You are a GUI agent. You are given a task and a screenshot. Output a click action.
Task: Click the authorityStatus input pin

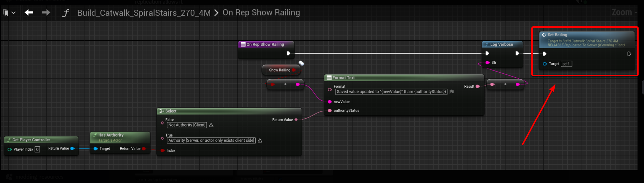(330, 110)
